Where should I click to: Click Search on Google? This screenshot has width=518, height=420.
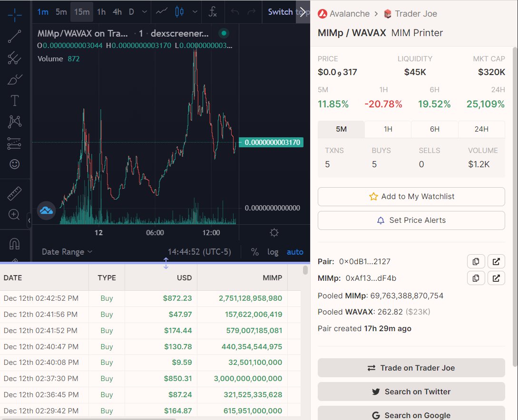(x=411, y=413)
